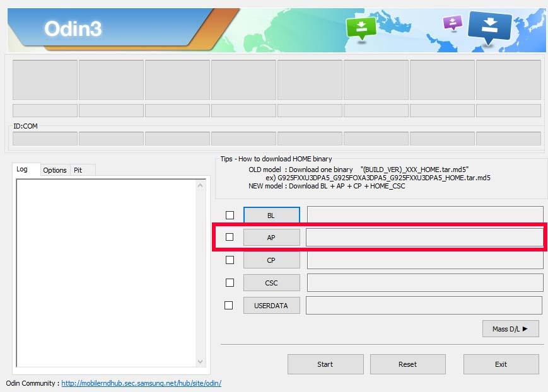Switch to the Options tab
548x392 pixels.
(x=55, y=170)
